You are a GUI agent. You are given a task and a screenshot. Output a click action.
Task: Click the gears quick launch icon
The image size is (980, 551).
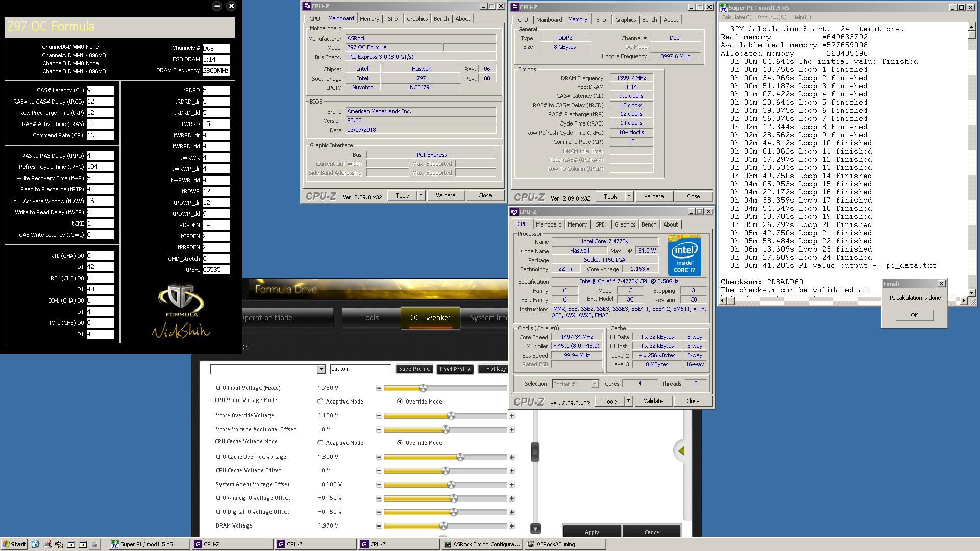tap(59, 544)
